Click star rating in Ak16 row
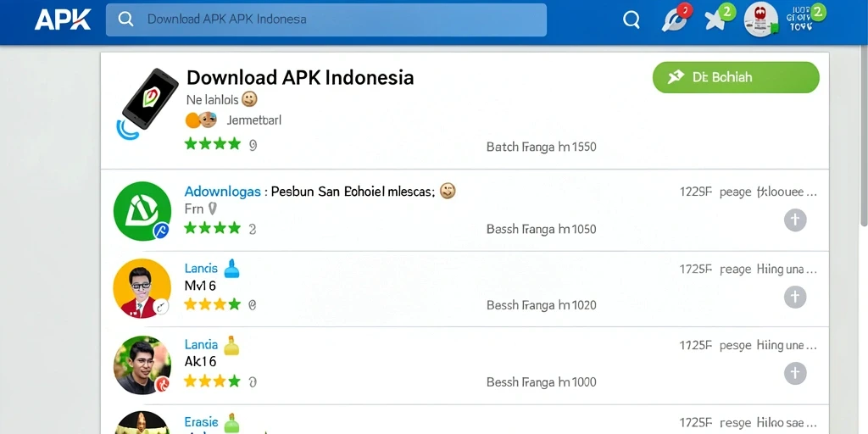Screen dimensions: 868x434 pyautogui.click(x=213, y=381)
